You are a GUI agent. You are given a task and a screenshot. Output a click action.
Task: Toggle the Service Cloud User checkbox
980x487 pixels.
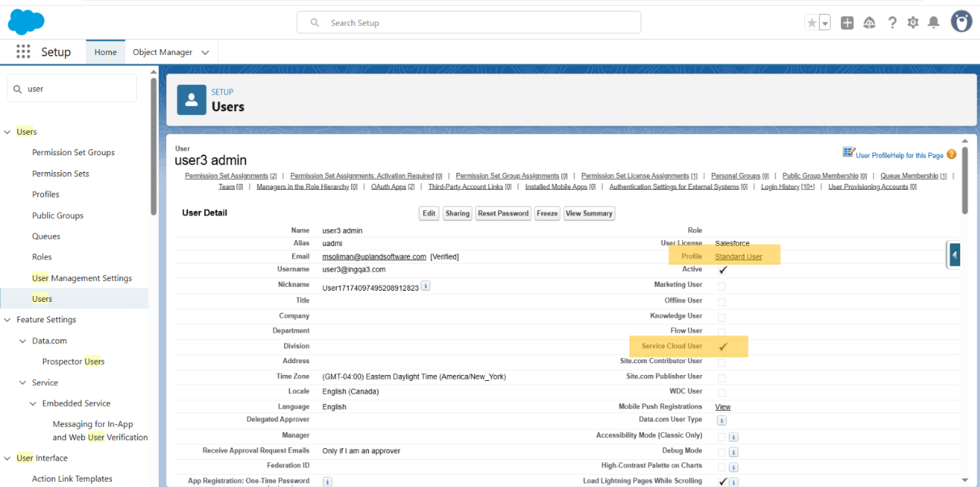coord(722,346)
